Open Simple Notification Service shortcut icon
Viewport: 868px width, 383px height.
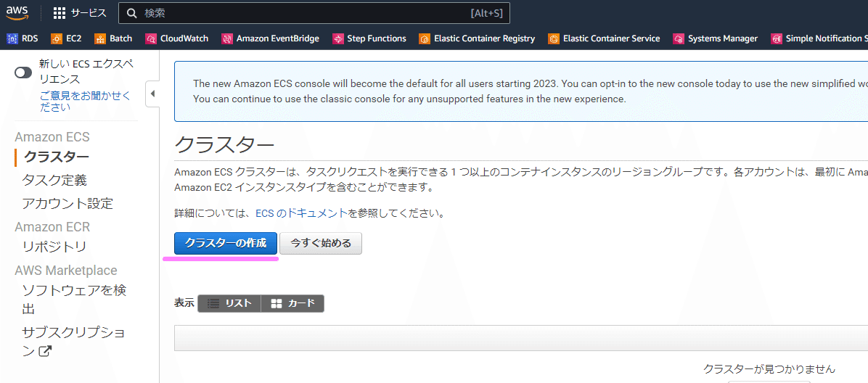777,38
